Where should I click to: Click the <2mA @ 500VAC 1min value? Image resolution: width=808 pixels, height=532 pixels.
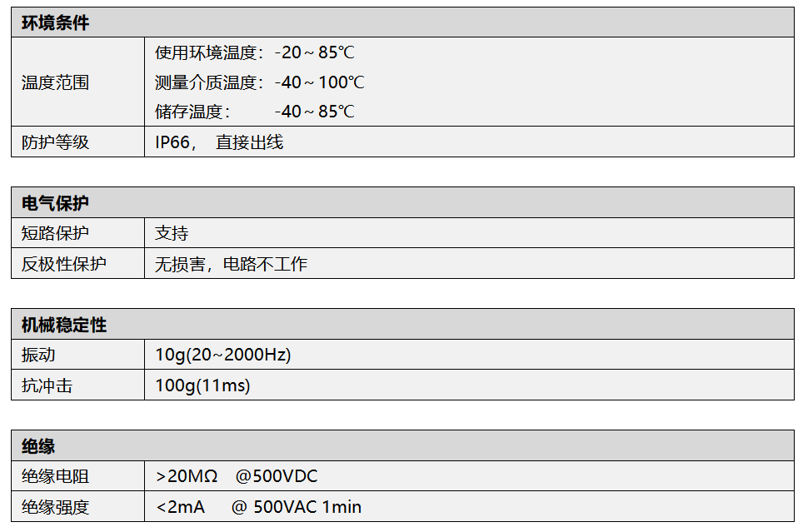coord(258,507)
